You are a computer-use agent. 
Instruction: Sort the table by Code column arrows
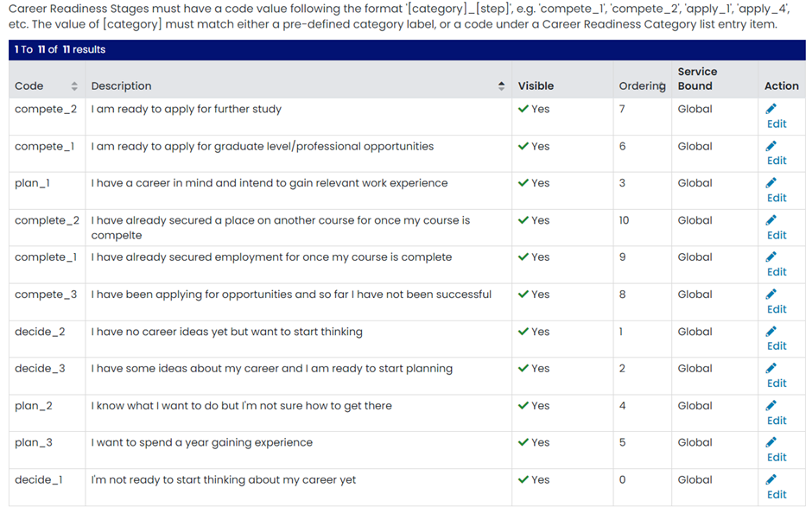74,86
